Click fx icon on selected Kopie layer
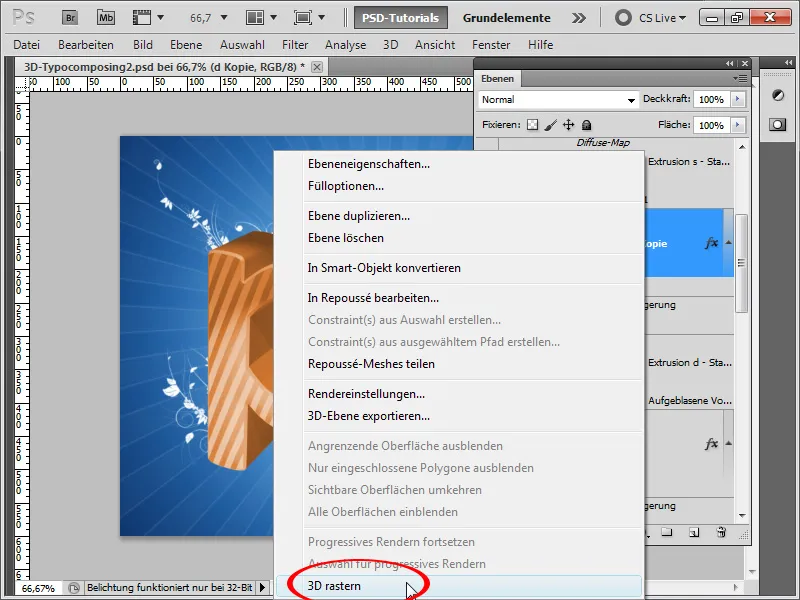This screenshot has height=600, width=800. pos(712,243)
